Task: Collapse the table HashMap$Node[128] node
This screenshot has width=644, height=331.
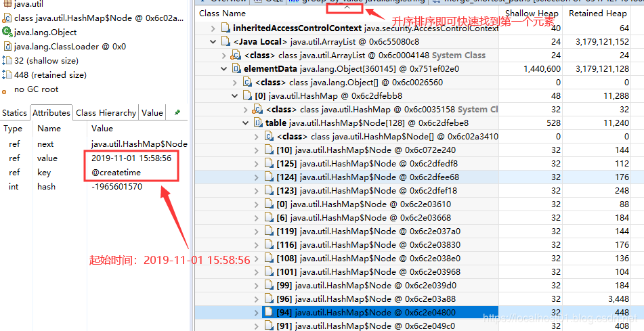Action: [247, 123]
